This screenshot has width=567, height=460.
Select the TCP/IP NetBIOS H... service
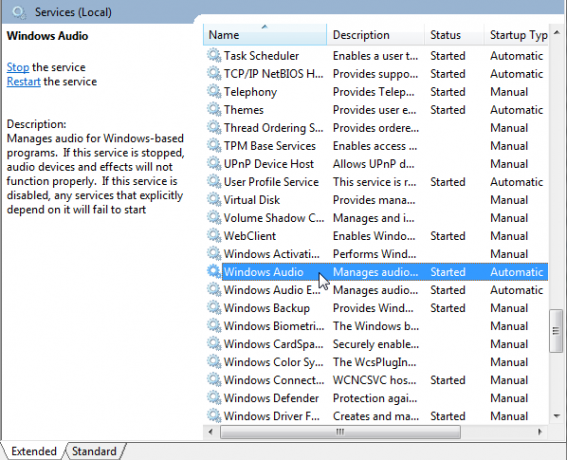(273, 74)
